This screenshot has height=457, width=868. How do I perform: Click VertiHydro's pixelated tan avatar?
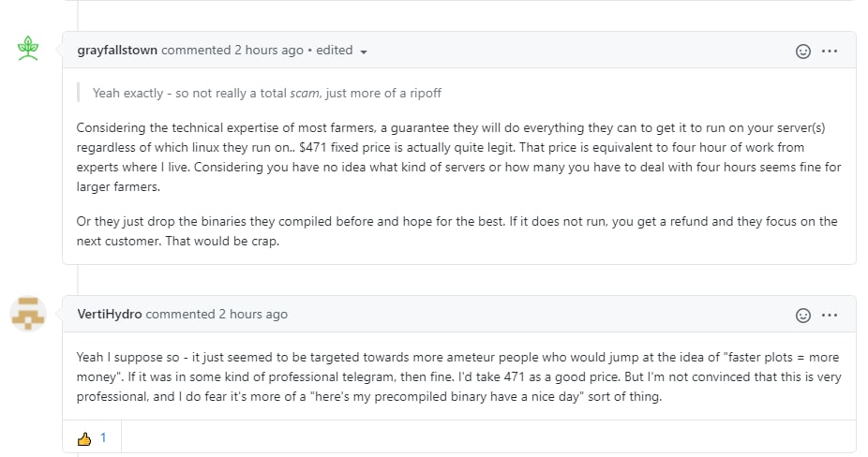[x=28, y=313]
